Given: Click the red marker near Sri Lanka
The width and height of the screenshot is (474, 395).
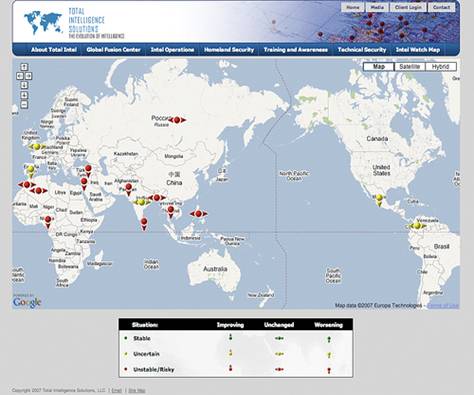Looking at the screenshot, I should (x=144, y=224).
